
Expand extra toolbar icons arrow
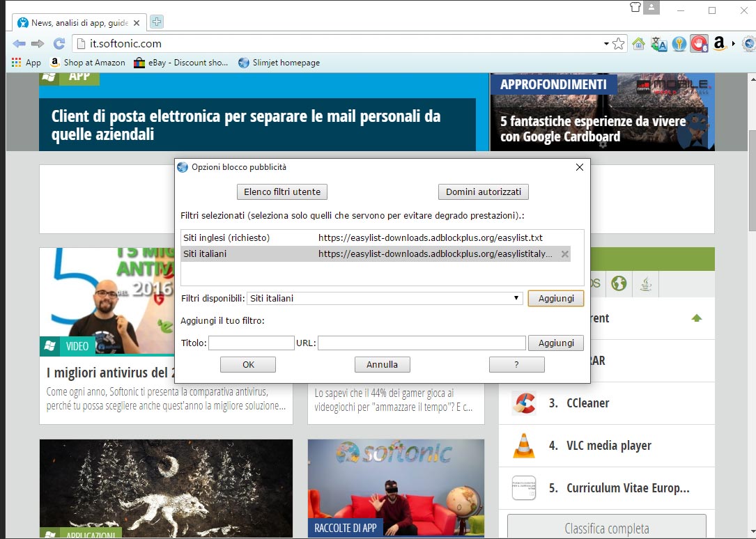point(733,44)
